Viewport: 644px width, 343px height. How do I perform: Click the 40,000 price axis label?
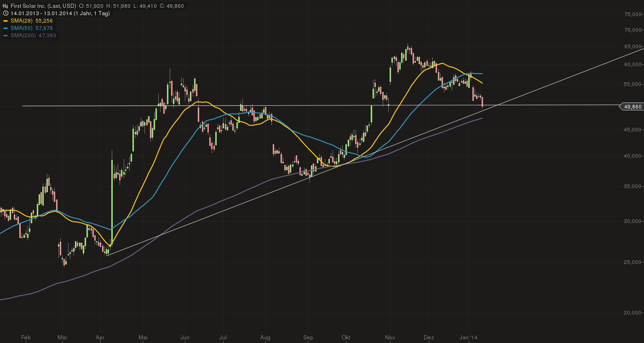point(633,156)
